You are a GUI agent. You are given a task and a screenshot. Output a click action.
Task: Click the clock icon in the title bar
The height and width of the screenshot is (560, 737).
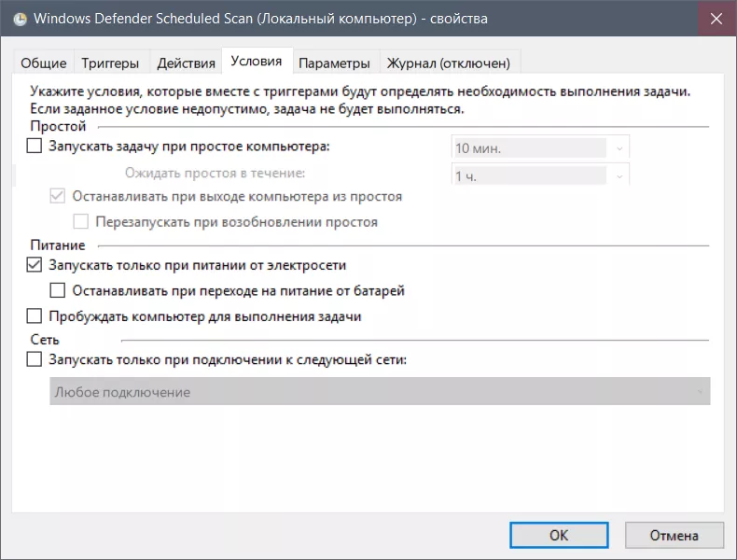(x=20, y=19)
